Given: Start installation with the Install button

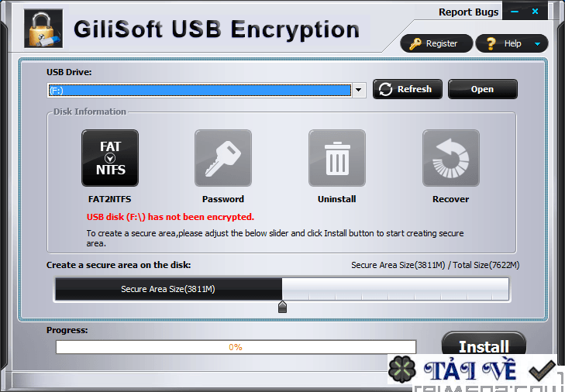Looking at the screenshot, I should 484,345.
